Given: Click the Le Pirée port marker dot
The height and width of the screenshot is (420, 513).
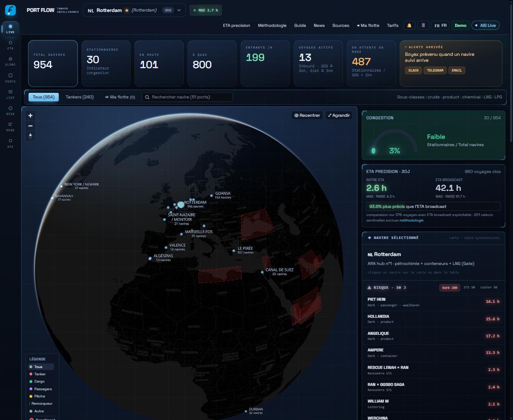Looking at the screenshot, I should click(x=234, y=250).
